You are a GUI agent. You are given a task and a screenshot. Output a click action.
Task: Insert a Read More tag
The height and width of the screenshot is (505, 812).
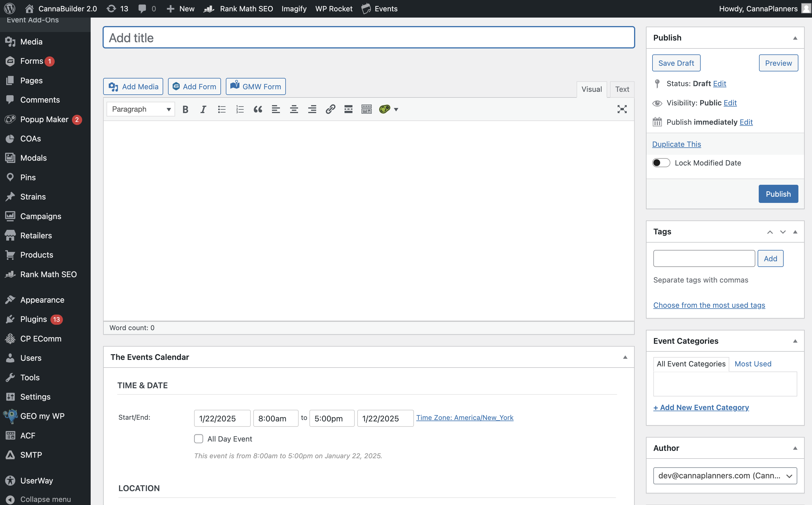click(x=348, y=109)
